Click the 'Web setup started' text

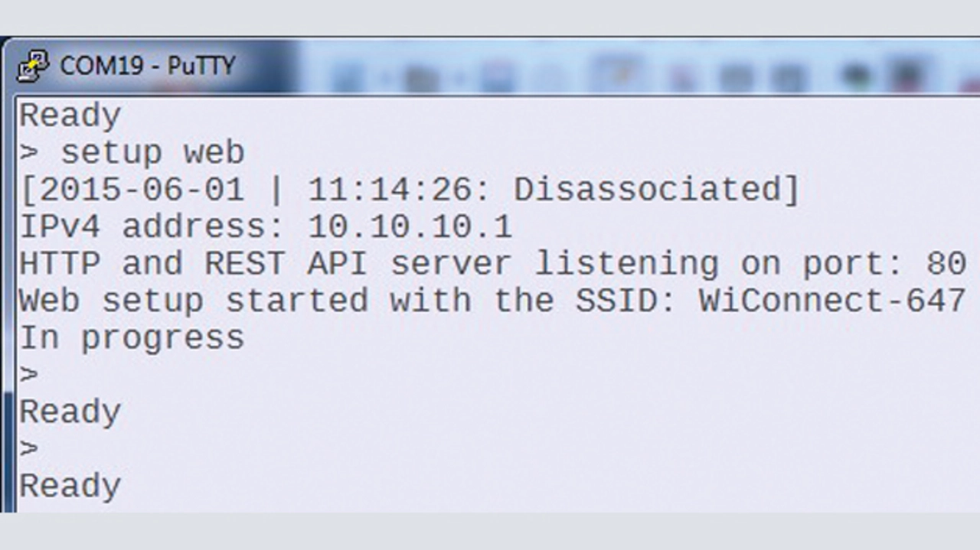(193, 301)
